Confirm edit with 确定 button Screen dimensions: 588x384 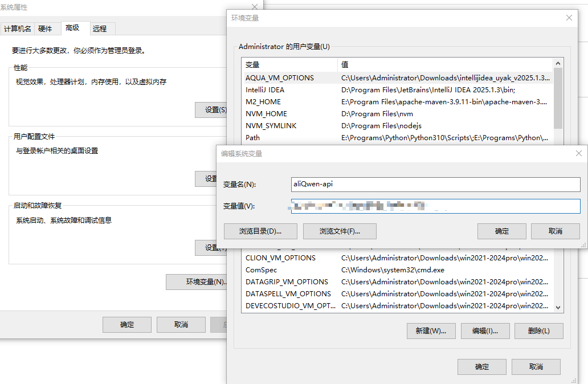click(x=501, y=231)
